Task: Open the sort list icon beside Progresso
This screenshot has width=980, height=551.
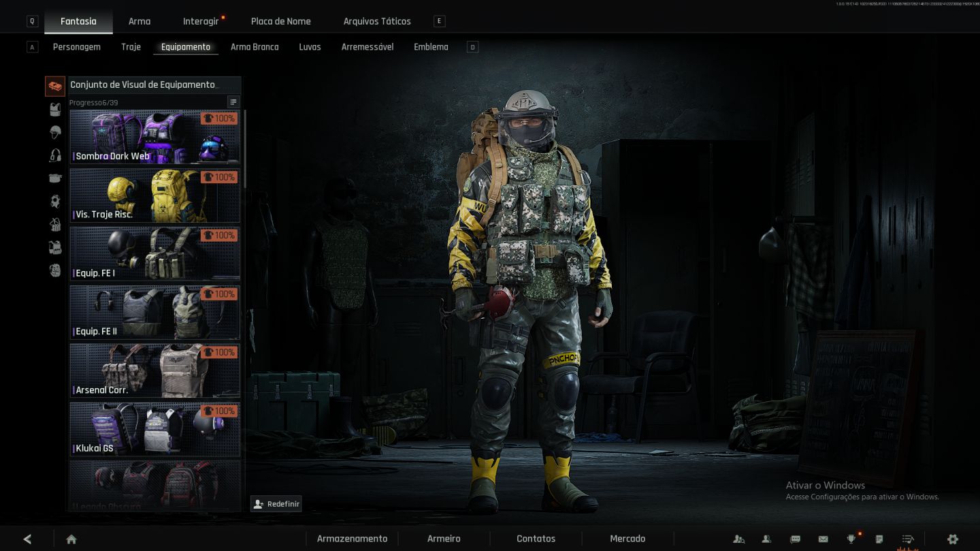Action: point(233,102)
